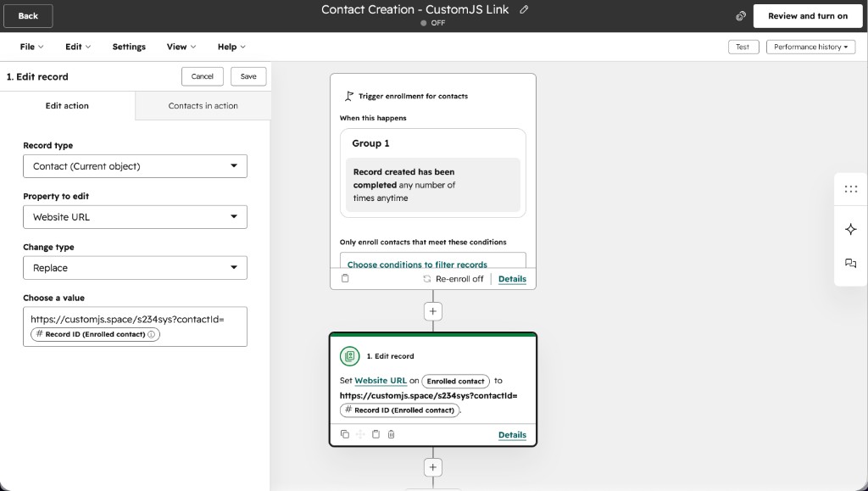Click clipboard icon in trigger card footer

345,278
